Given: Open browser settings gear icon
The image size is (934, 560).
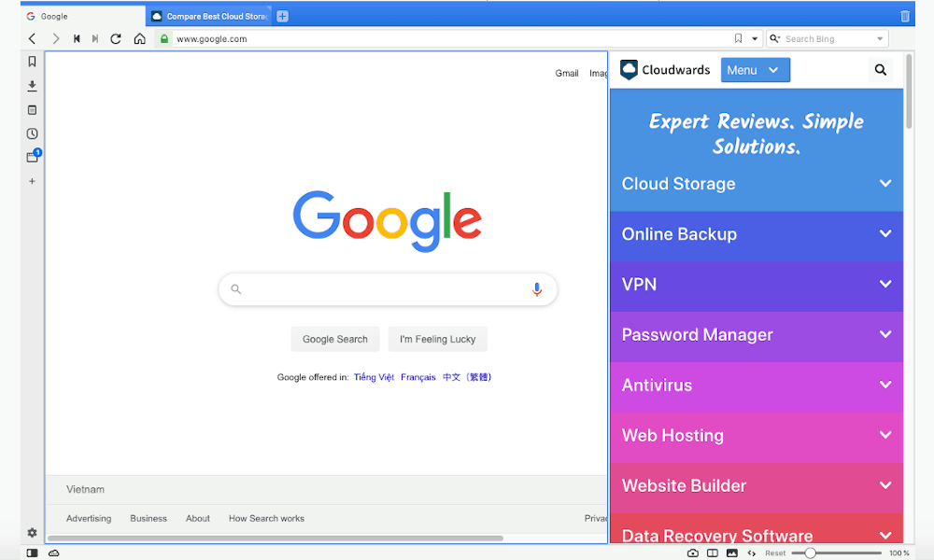Looking at the screenshot, I should pos(32,533).
